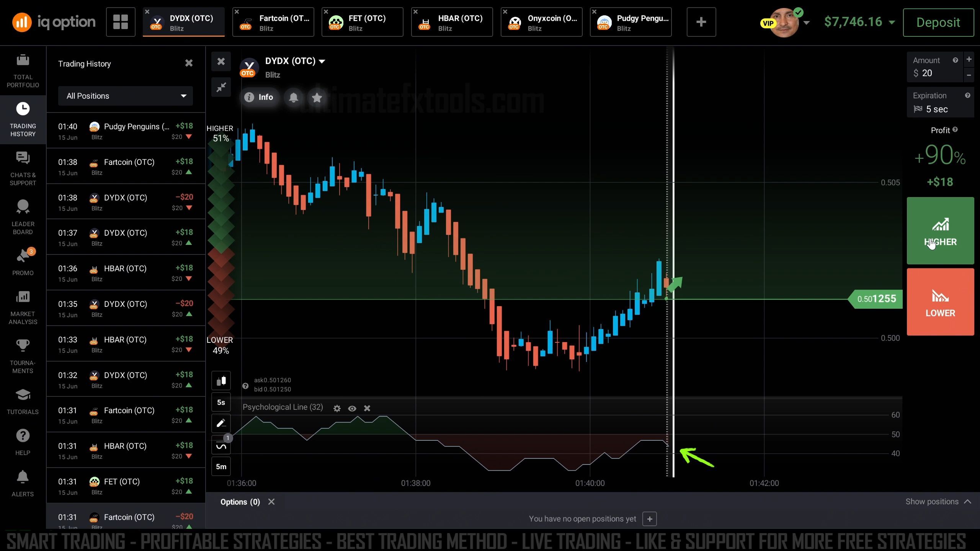Open Chats & Support
980x551 pixels.
(x=23, y=169)
